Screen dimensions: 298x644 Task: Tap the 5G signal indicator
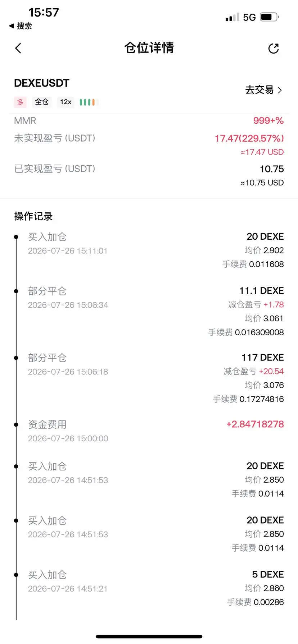point(249,17)
